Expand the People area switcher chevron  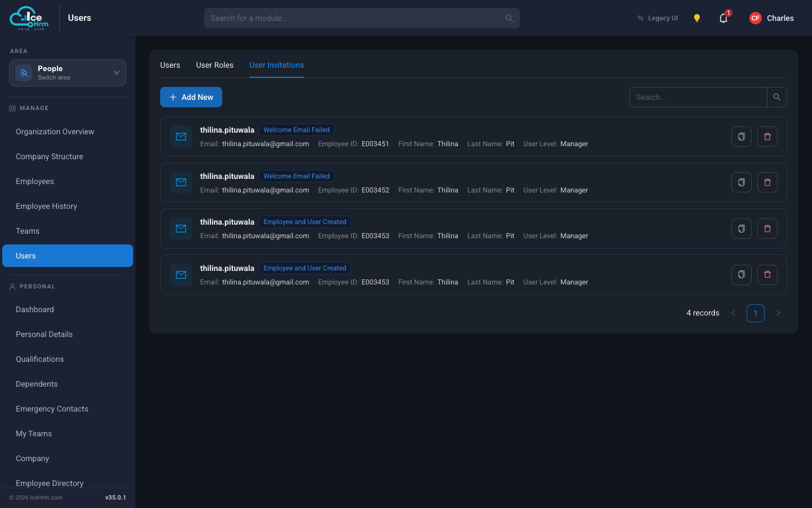pyautogui.click(x=117, y=73)
